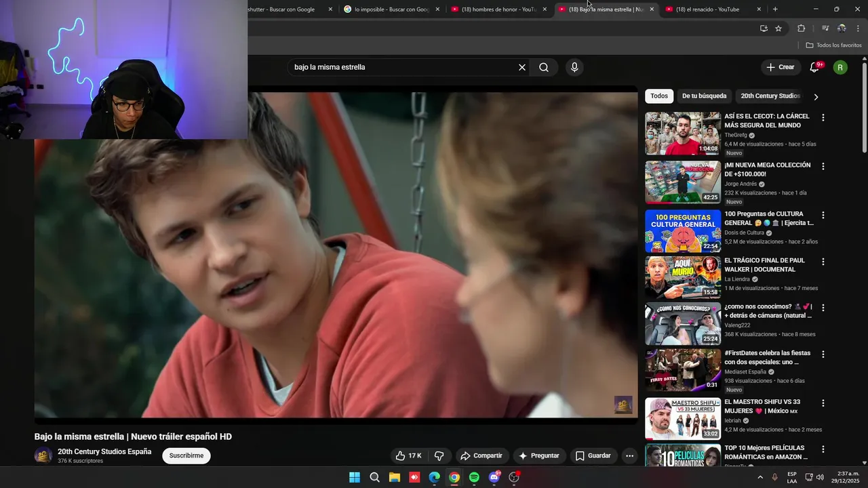Switch ESP LAA keyboard language
Screen dimensions: 868x488
point(792,477)
